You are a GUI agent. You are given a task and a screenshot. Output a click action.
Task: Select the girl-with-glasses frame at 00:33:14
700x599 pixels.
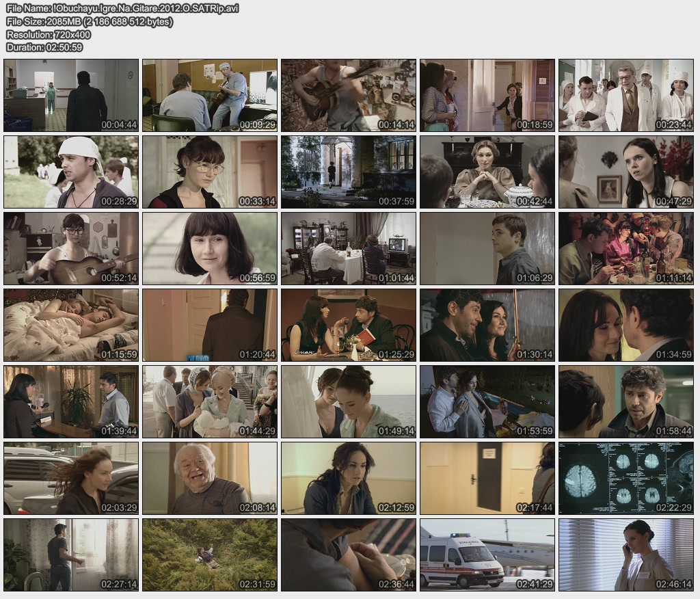pyautogui.click(x=210, y=172)
